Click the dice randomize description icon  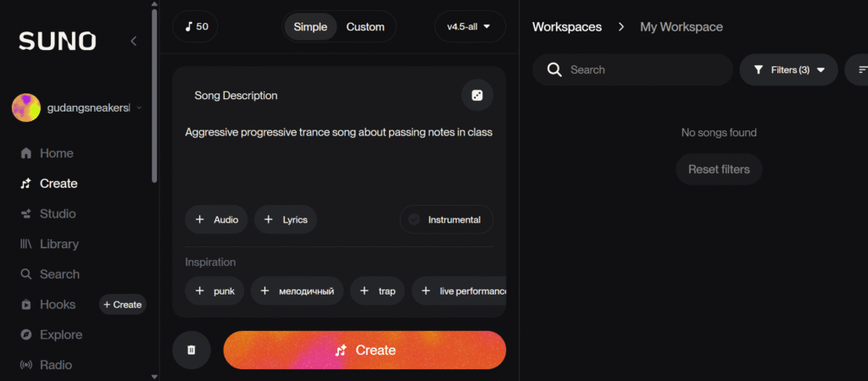point(477,96)
